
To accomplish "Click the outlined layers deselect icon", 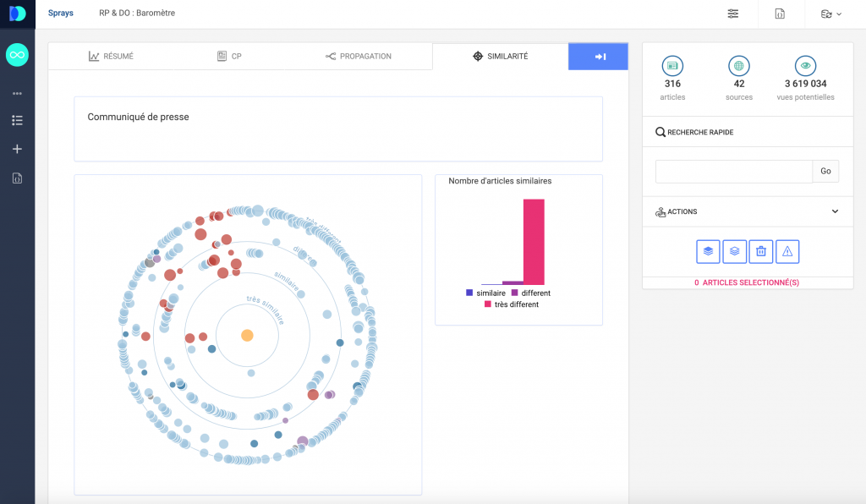I will [734, 251].
